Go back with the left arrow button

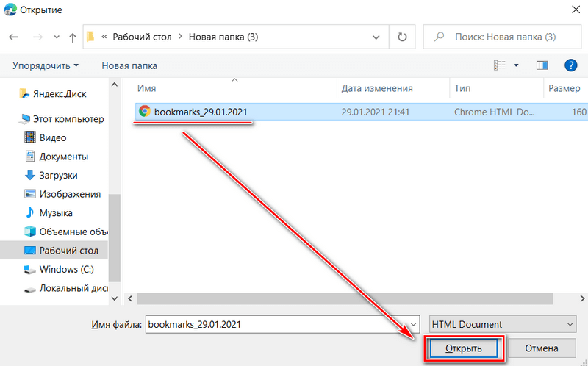tap(14, 37)
